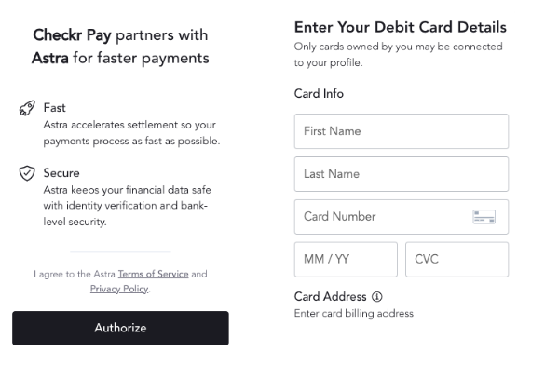Click the Checkr Pay partners with Astra heading
The height and width of the screenshot is (392, 545).
[x=120, y=47]
